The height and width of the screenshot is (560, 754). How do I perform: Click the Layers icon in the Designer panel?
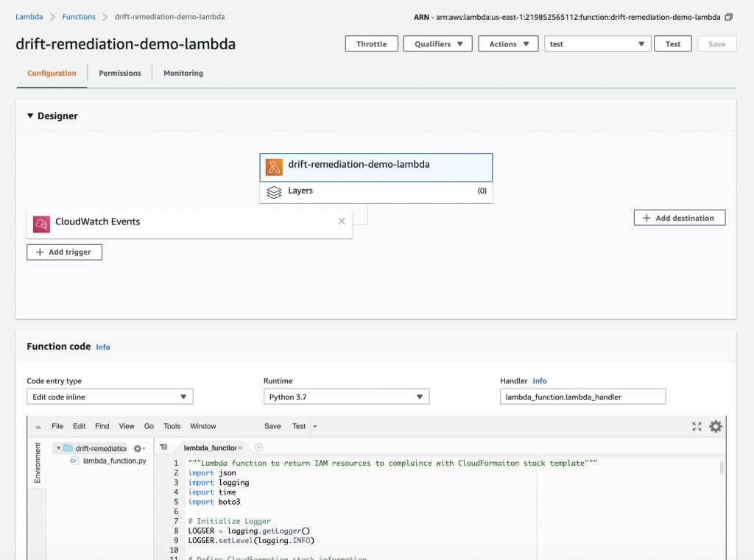[x=274, y=191]
